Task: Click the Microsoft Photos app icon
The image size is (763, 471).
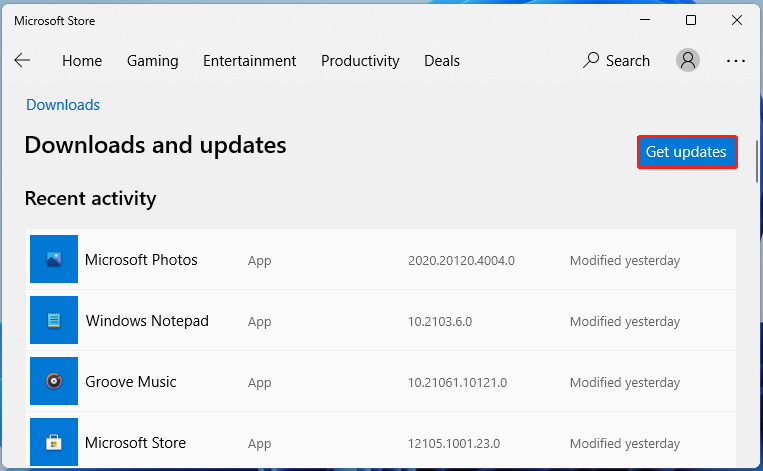Action: pos(54,259)
